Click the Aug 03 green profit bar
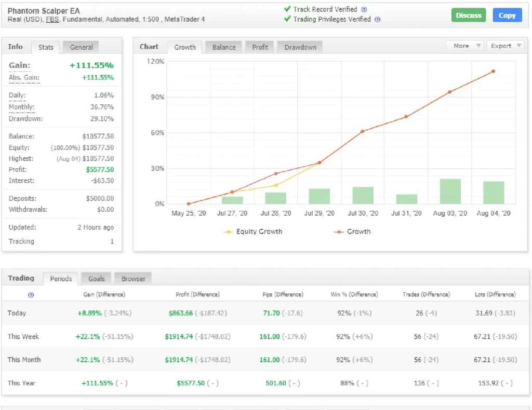Viewport: 532px width, 410px height. pos(450,192)
